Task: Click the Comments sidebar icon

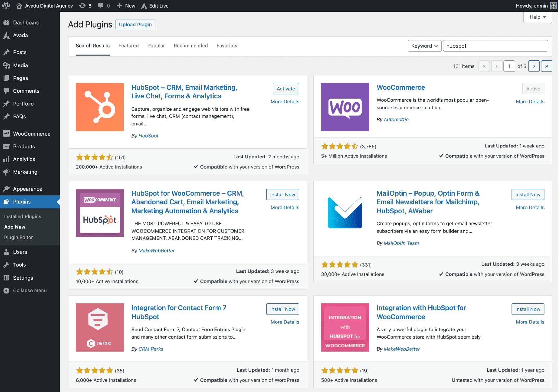Action: point(6,91)
